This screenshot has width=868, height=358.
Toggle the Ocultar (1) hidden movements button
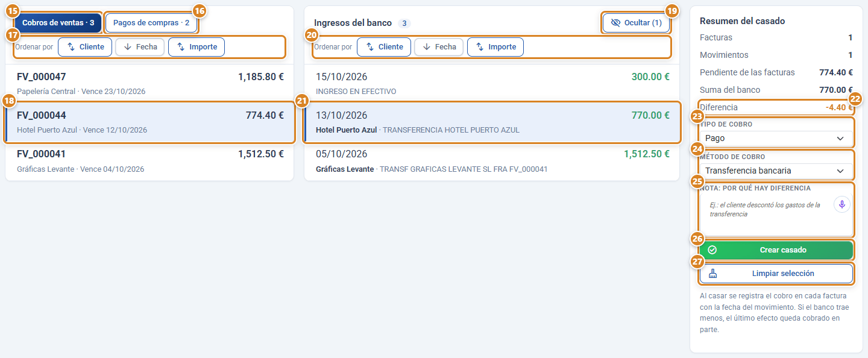[x=636, y=23]
